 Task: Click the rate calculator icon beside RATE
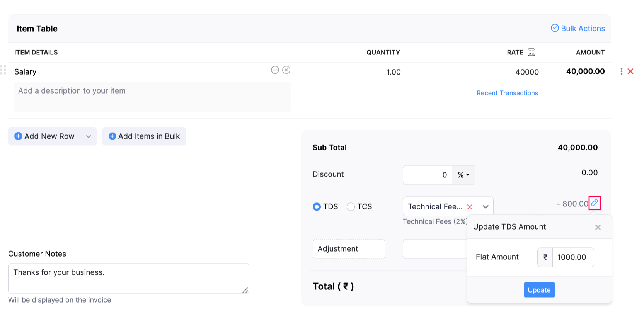[532, 52]
